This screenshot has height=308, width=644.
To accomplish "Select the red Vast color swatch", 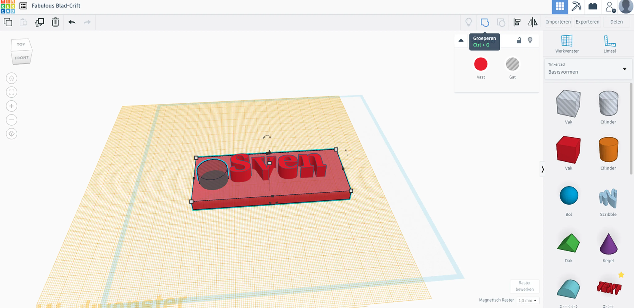I will (x=480, y=64).
